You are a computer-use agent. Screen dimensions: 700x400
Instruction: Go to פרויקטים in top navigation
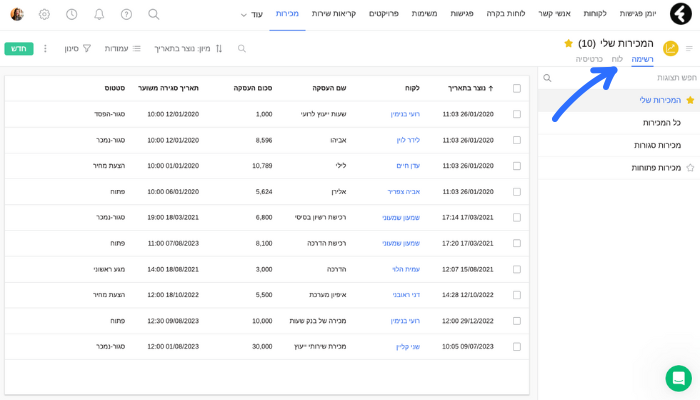(x=383, y=13)
